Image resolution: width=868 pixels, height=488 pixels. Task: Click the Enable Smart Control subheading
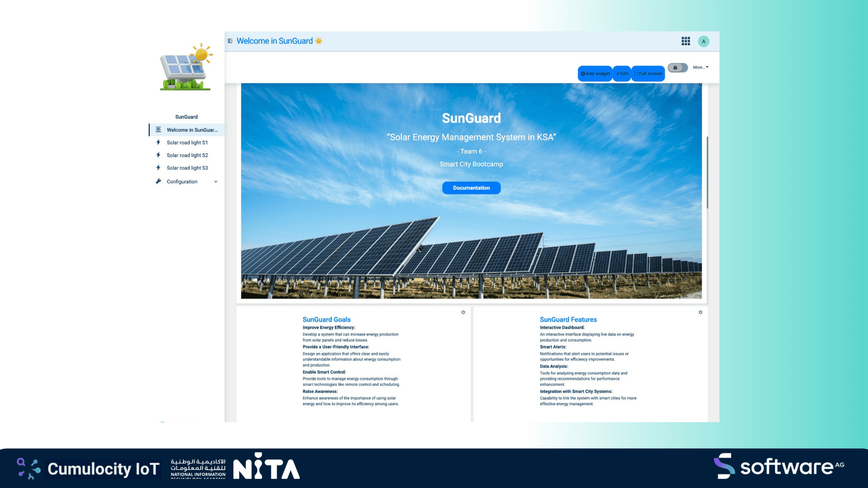point(324,372)
